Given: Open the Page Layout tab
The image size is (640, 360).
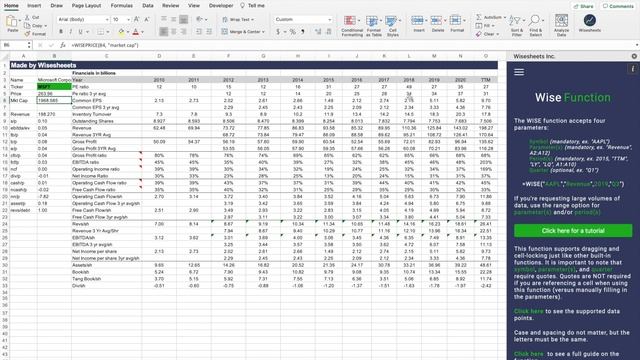Looking at the screenshot, I should pos(86,6).
